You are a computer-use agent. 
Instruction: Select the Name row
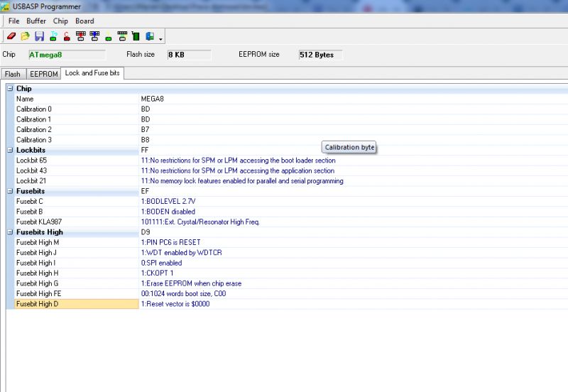(291, 99)
